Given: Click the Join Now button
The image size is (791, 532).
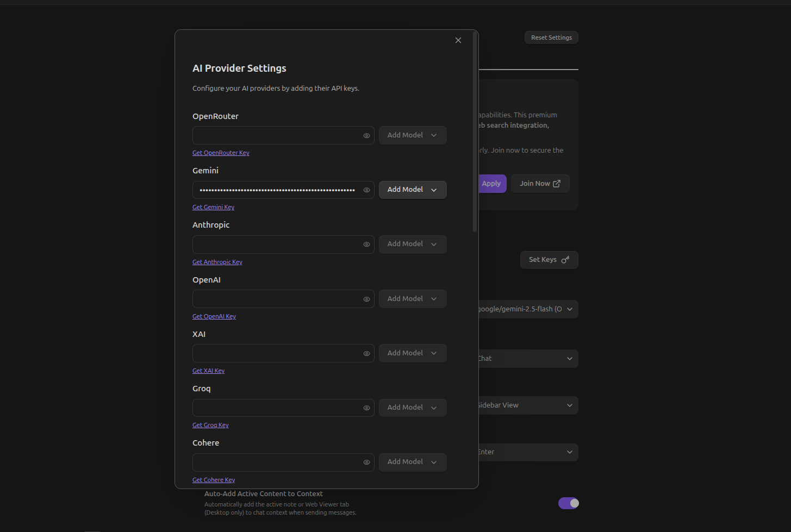Looking at the screenshot, I should [540, 184].
